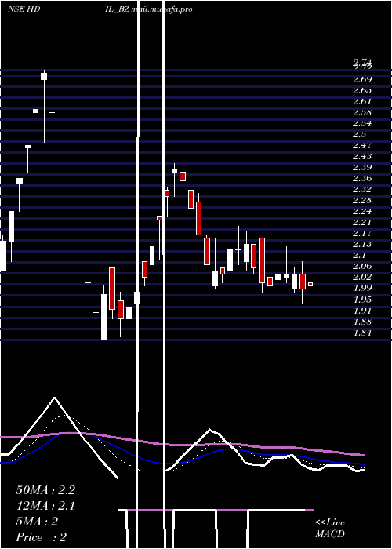
Task: Click the 2.17 price axis label
Action: 362,233
